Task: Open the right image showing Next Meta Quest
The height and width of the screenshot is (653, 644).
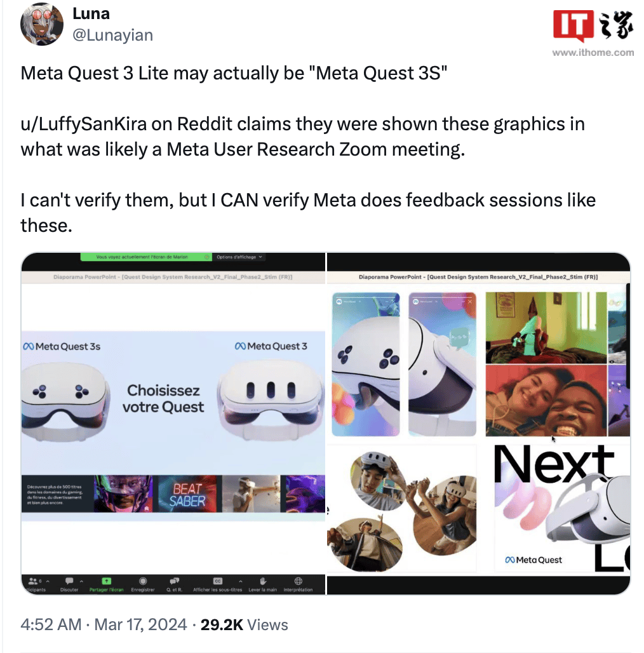Action: (479, 424)
